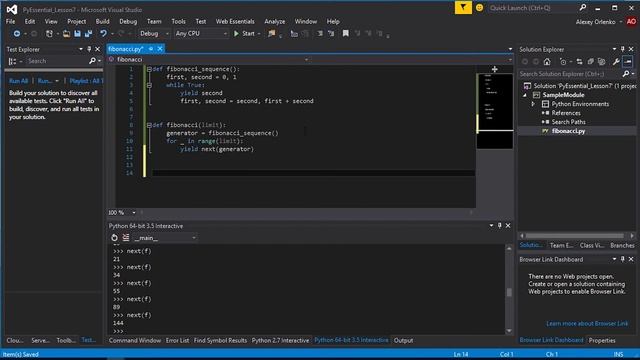This screenshot has width=640, height=360.
Task: Click the Solution Explorer Properties wrench icon
Action: [x=616, y=62]
